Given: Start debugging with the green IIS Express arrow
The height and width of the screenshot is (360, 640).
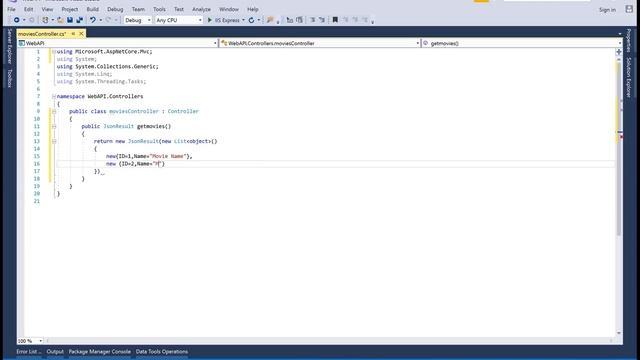Looking at the screenshot, I should click(210, 20).
